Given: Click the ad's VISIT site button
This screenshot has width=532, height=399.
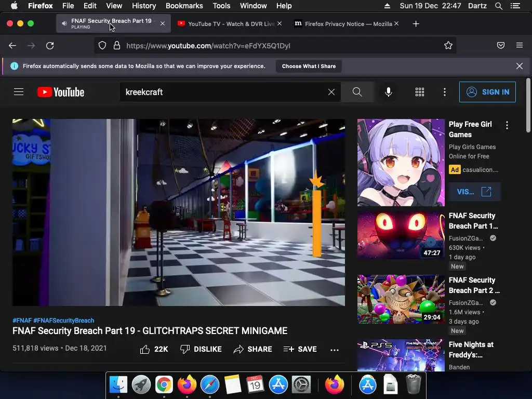Looking at the screenshot, I should tap(474, 192).
